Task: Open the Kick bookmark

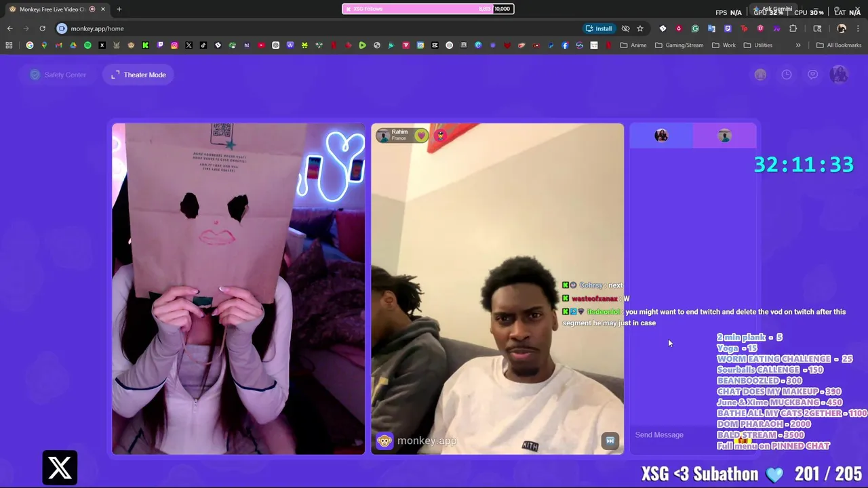Action: click(145, 45)
